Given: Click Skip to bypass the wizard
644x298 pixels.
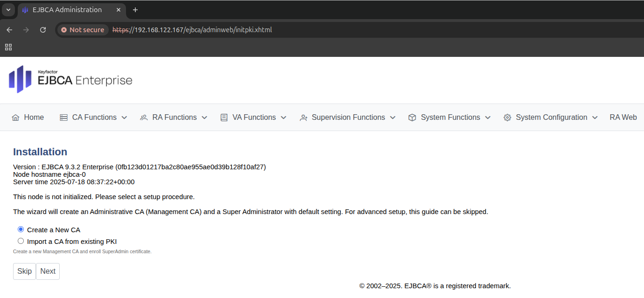Looking at the screenshot, I should click(x=24, y=271).
